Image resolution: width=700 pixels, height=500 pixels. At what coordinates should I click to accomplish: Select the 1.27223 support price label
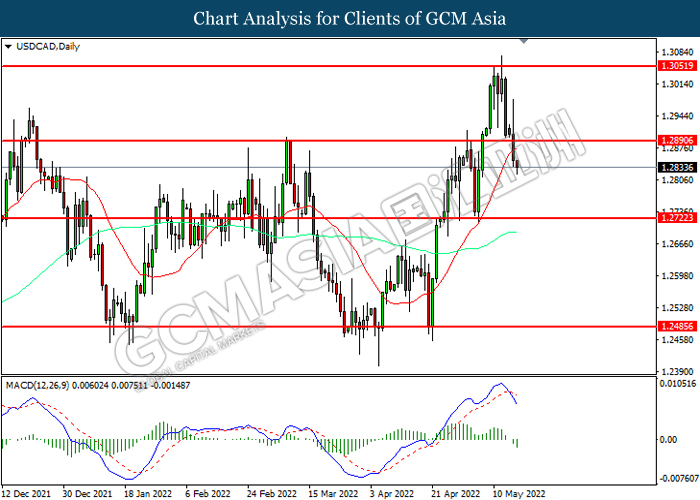[677, 218]
